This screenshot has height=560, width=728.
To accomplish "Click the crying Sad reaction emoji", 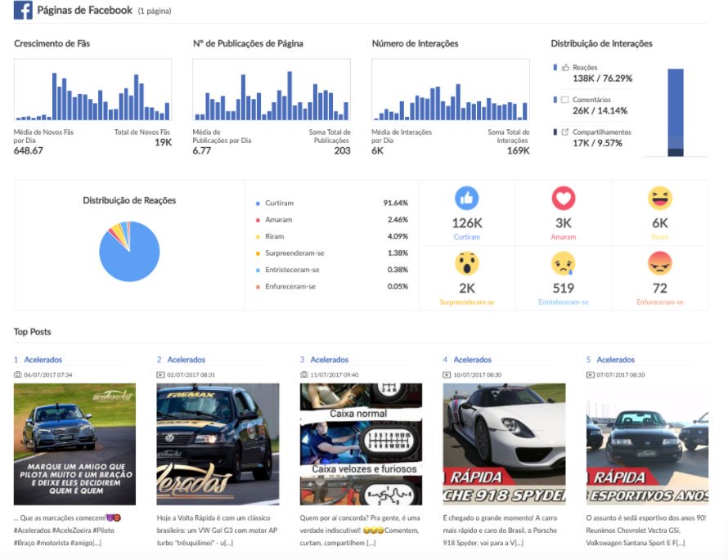I will click(564, 263).
